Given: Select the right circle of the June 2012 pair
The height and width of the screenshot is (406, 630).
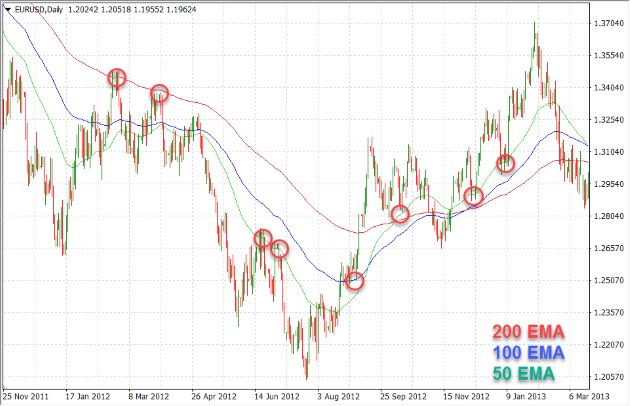Looking at the screenshot, I should click(280, 248).
